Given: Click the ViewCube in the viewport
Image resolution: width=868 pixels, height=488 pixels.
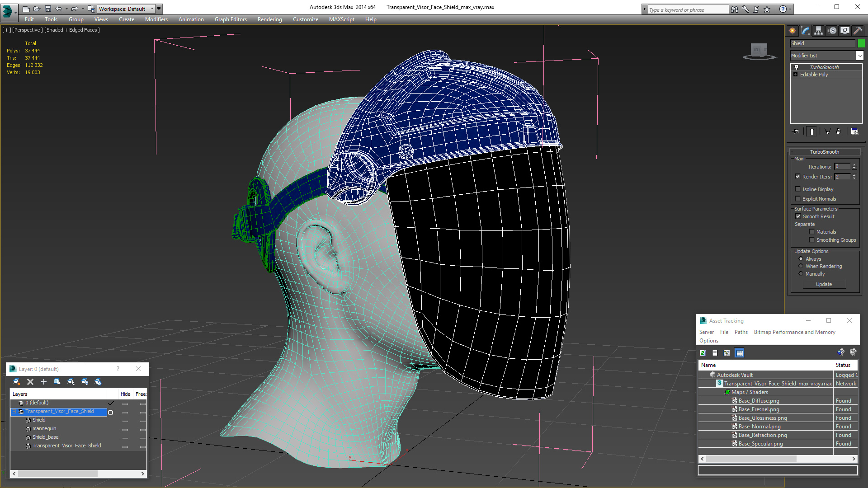Looking at the screenshot, I should (x=759, y=51).
